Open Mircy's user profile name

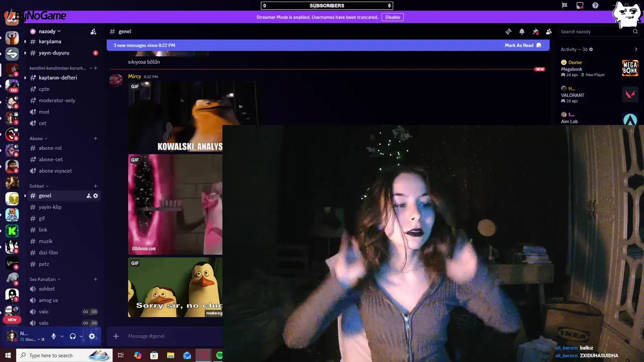(x=134, y=76)
